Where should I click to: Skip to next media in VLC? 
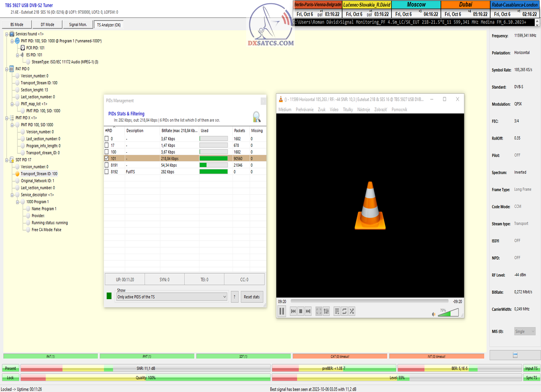[x=308, y=311]
